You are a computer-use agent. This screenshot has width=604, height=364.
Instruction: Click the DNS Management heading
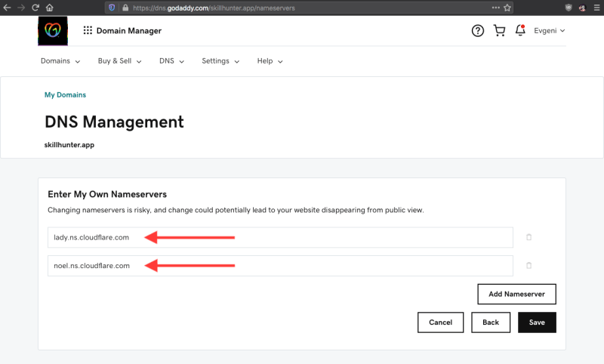coord(114,122)
